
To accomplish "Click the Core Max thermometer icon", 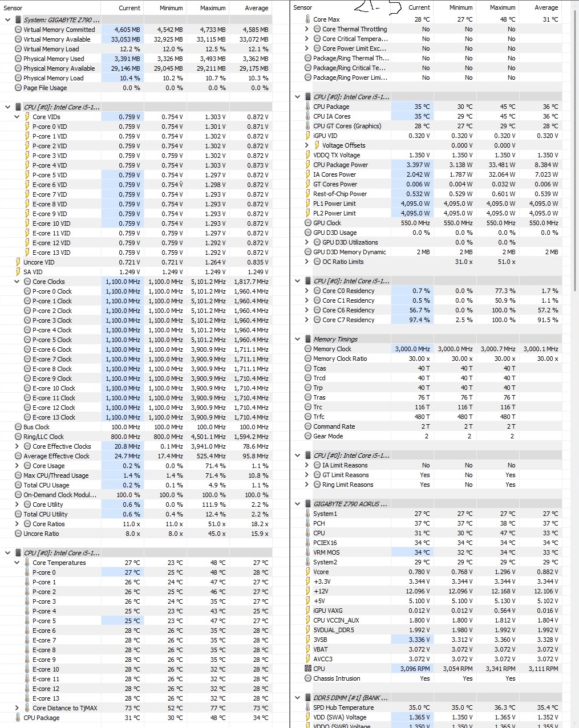I will [307, 19].
